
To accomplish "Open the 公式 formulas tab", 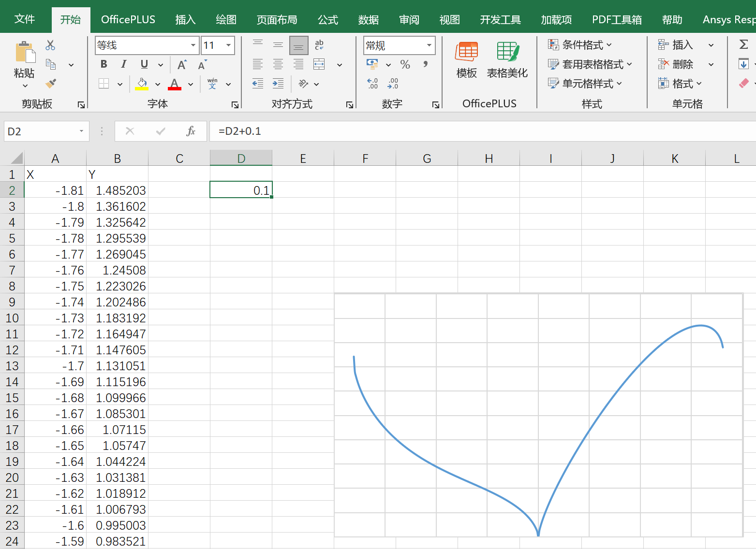I will (x=327, y=20).
